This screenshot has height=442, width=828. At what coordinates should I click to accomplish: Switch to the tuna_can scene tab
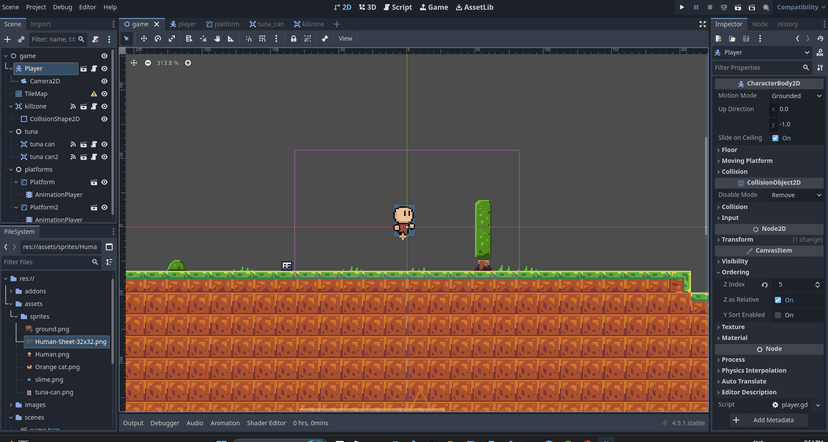269,23
